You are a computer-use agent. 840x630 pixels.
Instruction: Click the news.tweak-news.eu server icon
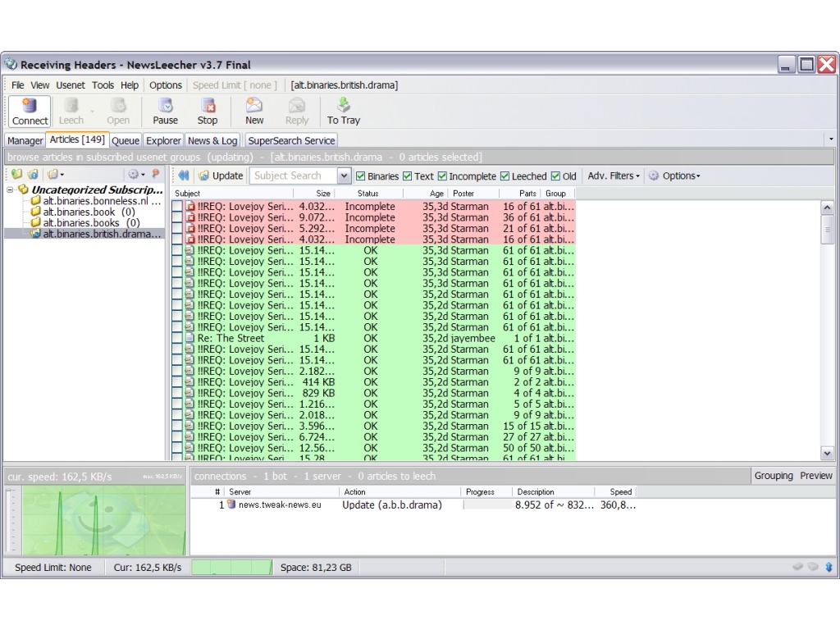click(x=231, y=504)
